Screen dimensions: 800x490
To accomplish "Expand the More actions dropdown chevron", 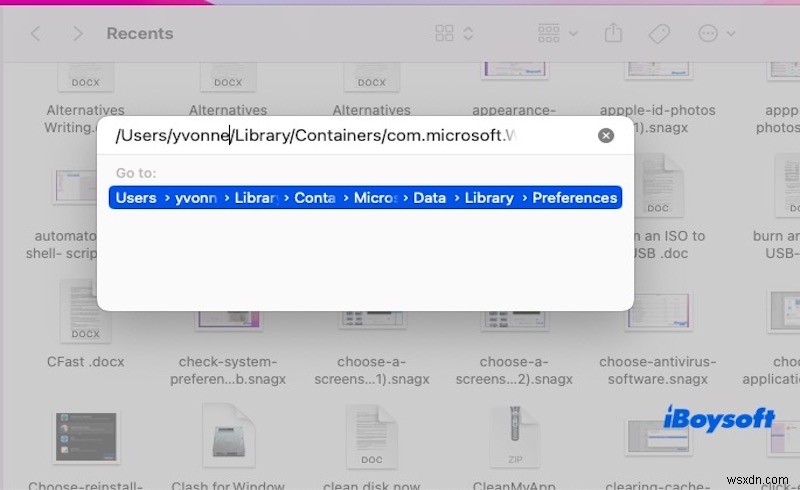I will (x=731, y=34).
